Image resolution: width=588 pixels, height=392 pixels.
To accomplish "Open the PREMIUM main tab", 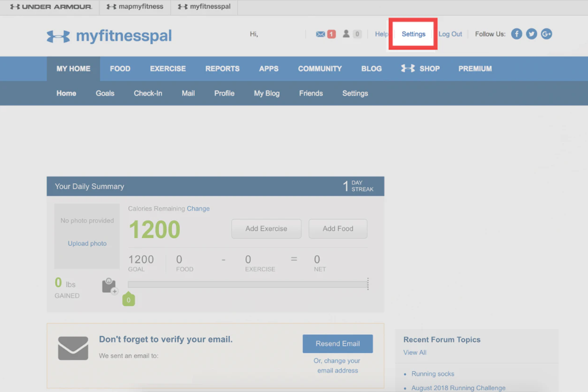I will click(x=475, y=68).
